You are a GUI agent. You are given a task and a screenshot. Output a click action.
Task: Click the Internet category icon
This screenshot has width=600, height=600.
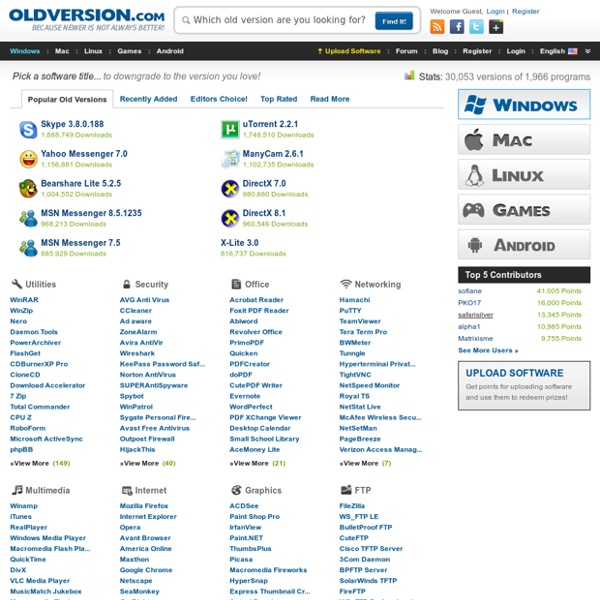[x=127, y=490]
